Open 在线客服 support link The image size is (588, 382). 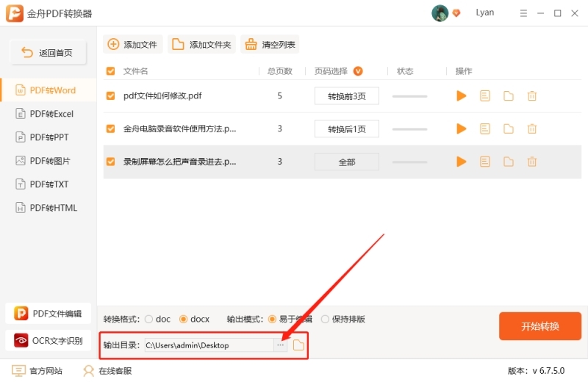(107, 371)
